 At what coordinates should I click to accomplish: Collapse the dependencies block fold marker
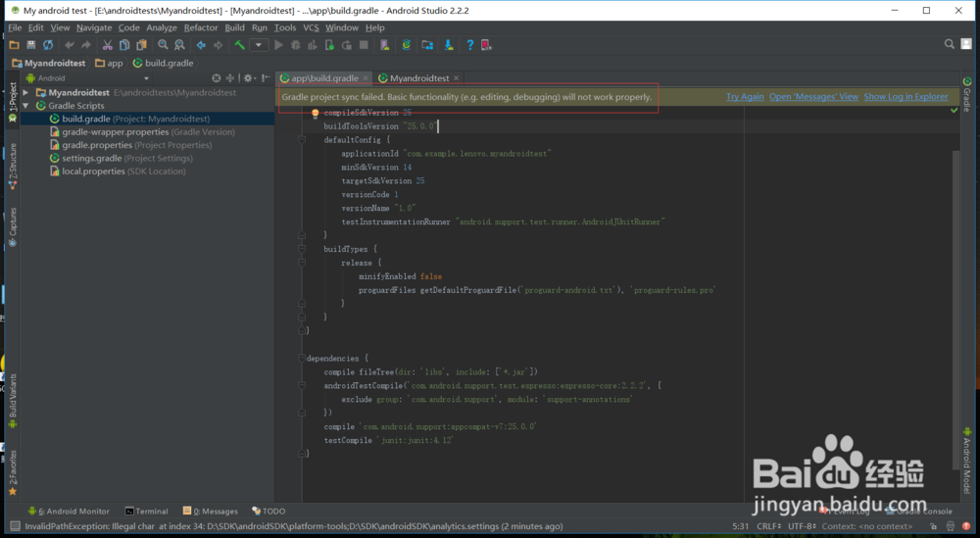click(302, 358)
